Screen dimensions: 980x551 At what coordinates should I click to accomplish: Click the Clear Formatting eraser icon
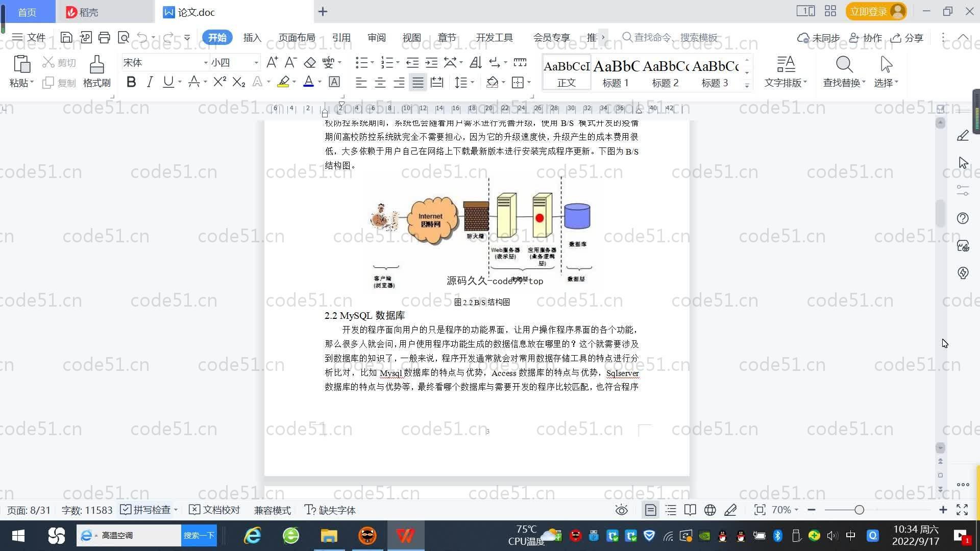coord(310,62)
